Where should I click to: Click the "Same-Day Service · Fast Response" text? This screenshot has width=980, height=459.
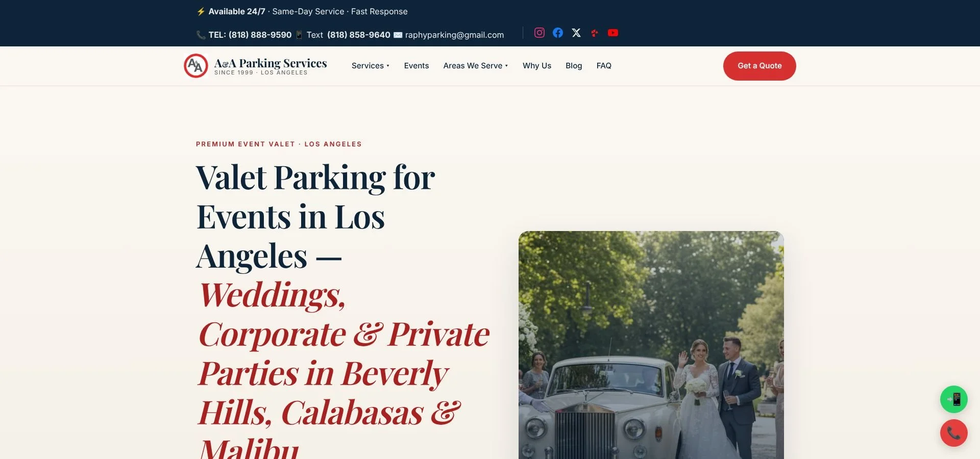(340, 11)
